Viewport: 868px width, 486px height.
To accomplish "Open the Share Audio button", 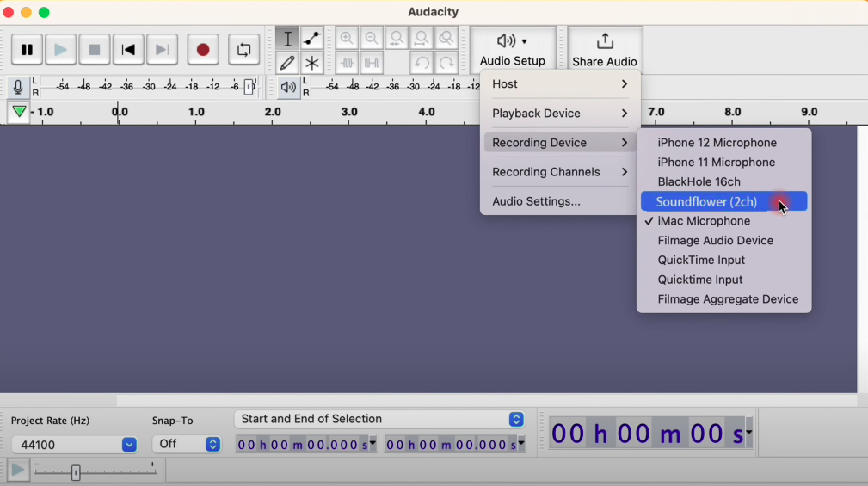I will pos(605,50).
